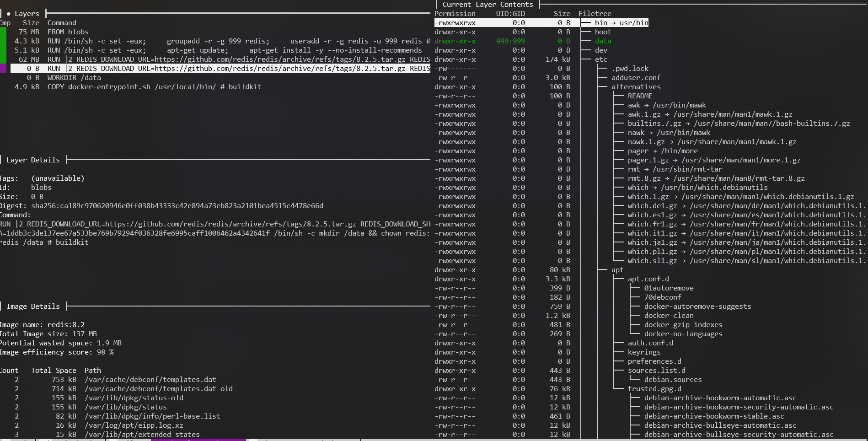This screenshot has height=441, width=868.
Task: Select the docker-gzip-indexes file
Action: pyautogui.click(x=683, y=325)
